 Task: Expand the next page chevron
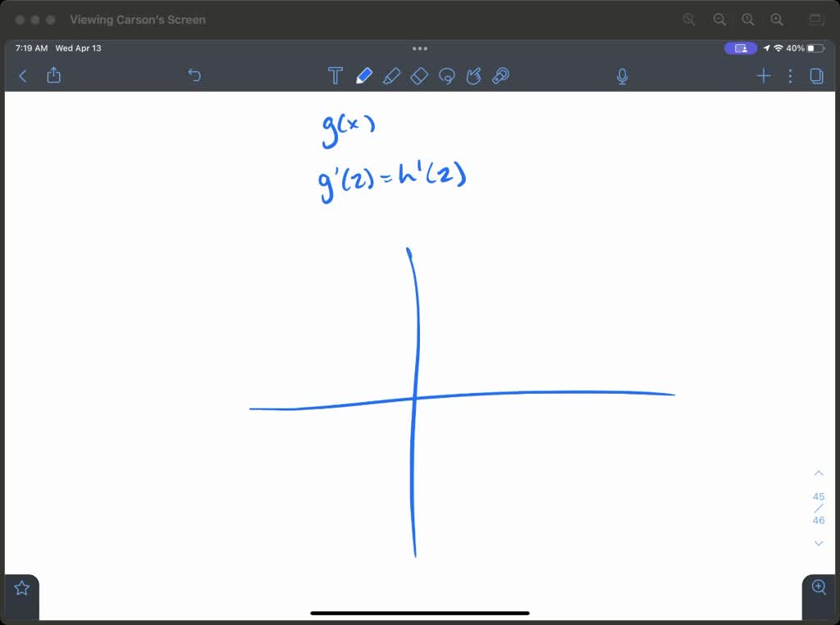(818, 543)
